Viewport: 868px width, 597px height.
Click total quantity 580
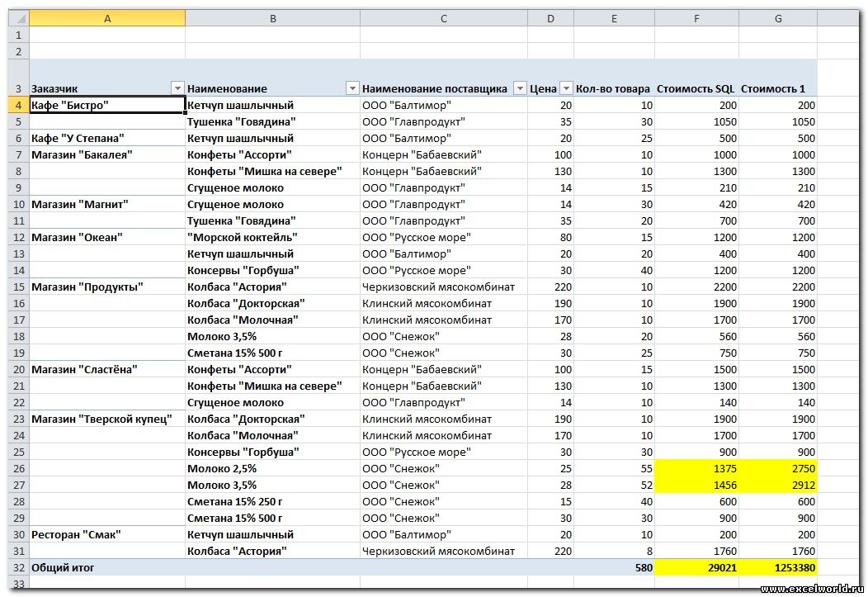(x=614, y=567)
